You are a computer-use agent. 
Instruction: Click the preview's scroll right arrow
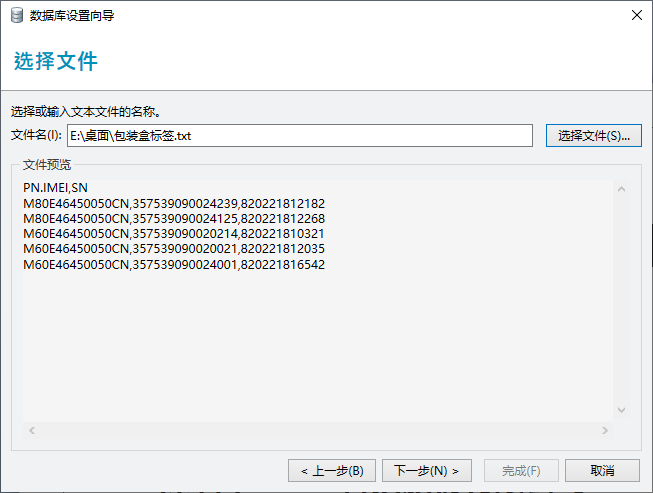click(604, 430)
